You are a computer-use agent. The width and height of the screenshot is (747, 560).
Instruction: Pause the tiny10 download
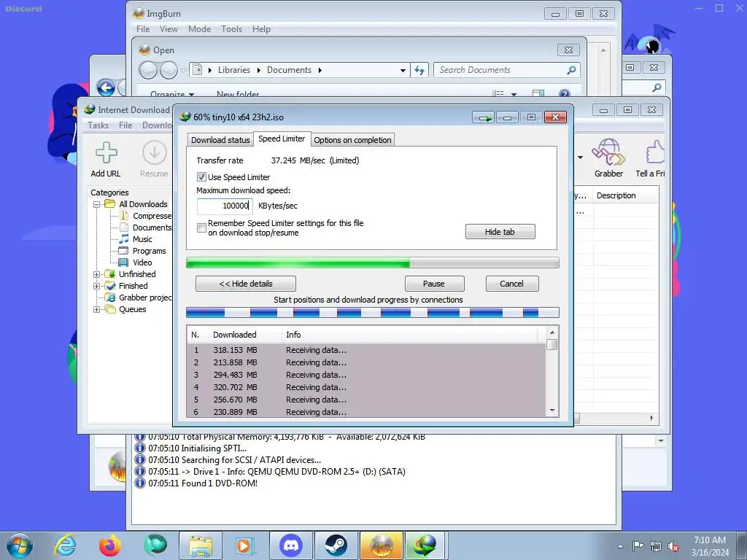[x=434, y=284]
